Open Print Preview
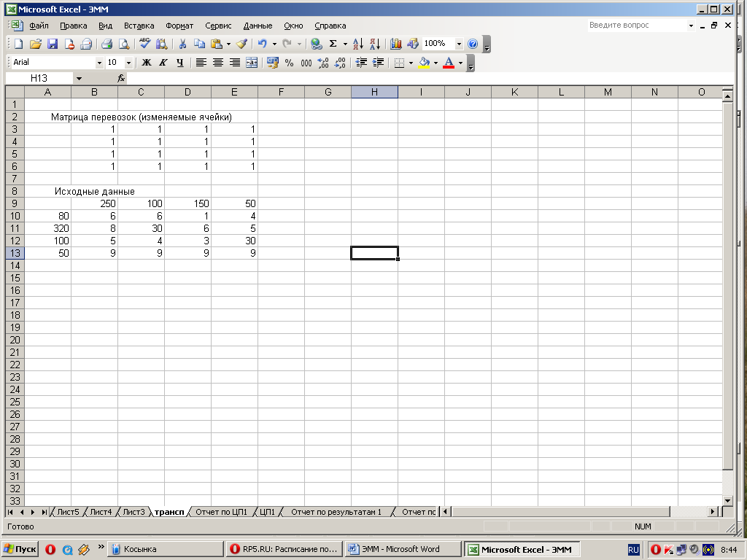This screenshot has height=560, width=747. [124, 44]
